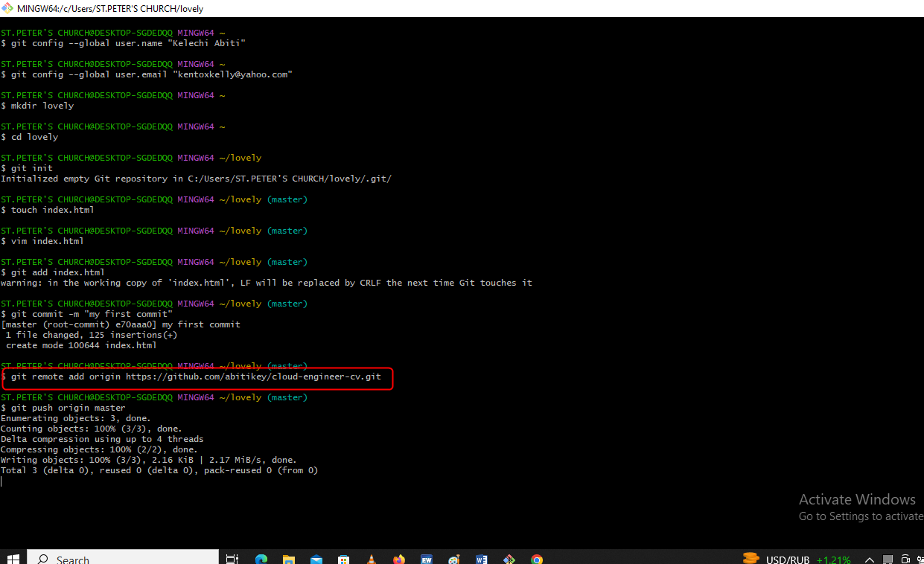The height and width of the screenshot is (564, 924).
Task: Click 'Delta compression using up to 4 threads' line
Action: (102, 439)
